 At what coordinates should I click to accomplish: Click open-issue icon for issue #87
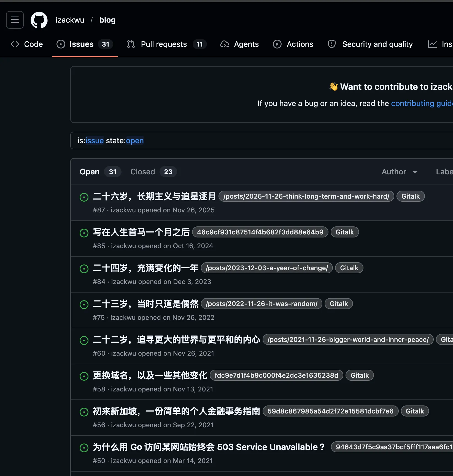click(84, 197)
